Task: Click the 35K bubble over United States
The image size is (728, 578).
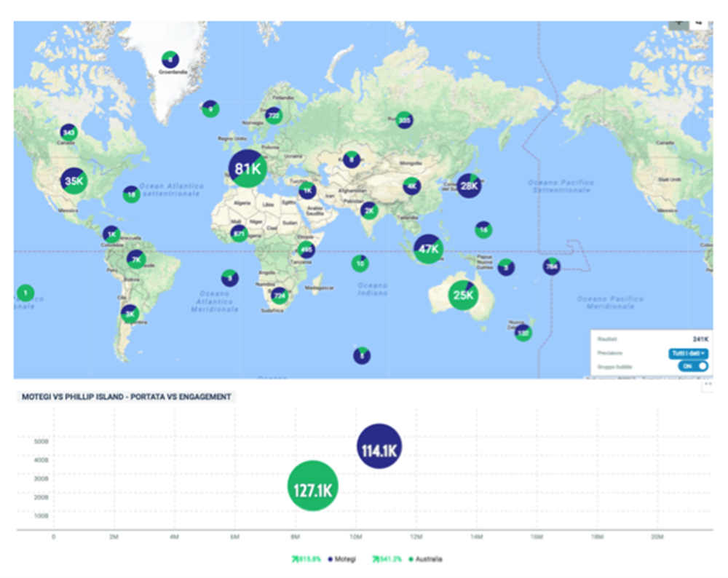Action: [x=74, y=181]
